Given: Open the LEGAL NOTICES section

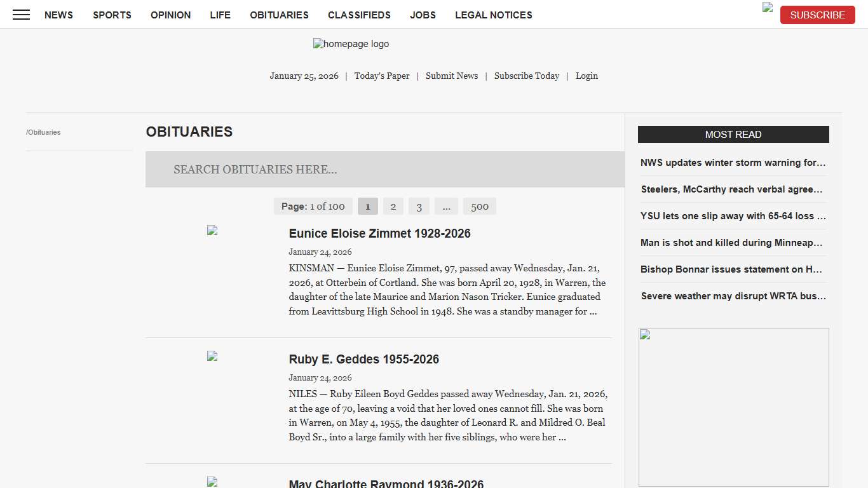Looking at the screenshot, I should (x=494, y=15).
